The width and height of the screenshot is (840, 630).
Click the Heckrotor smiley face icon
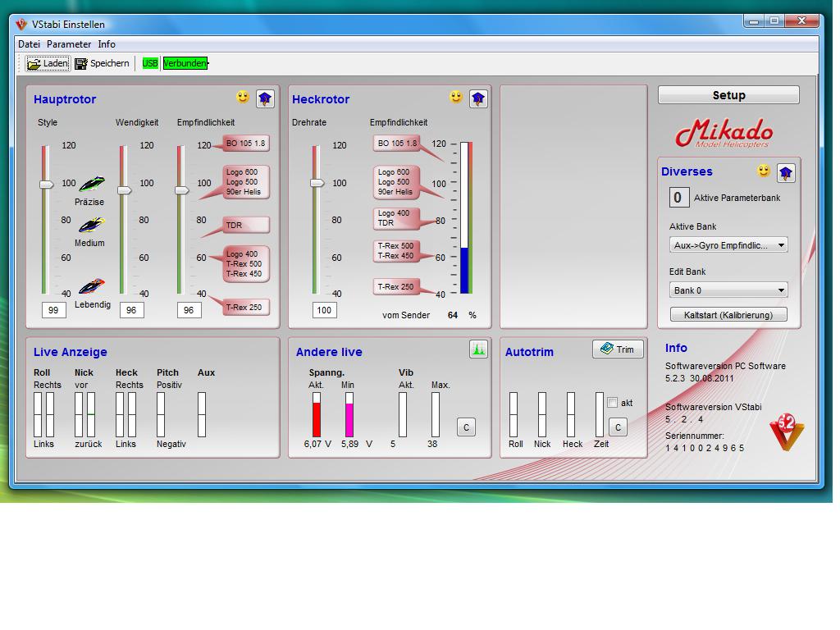(x=456, y=97)
